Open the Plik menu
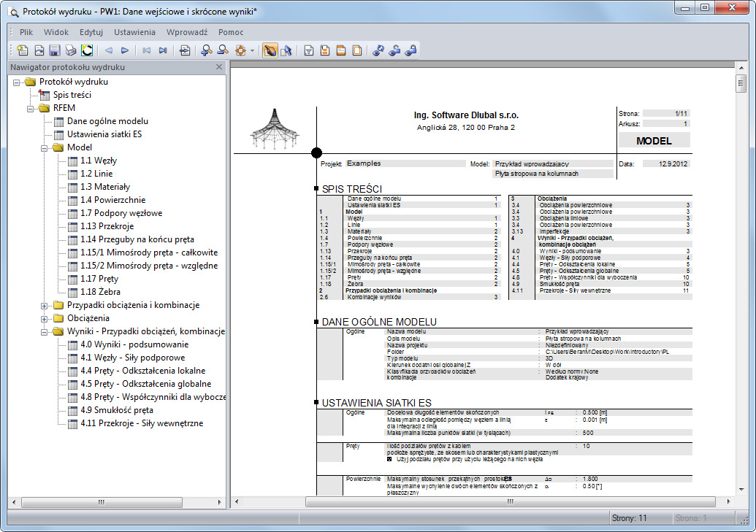 (26, 32)
